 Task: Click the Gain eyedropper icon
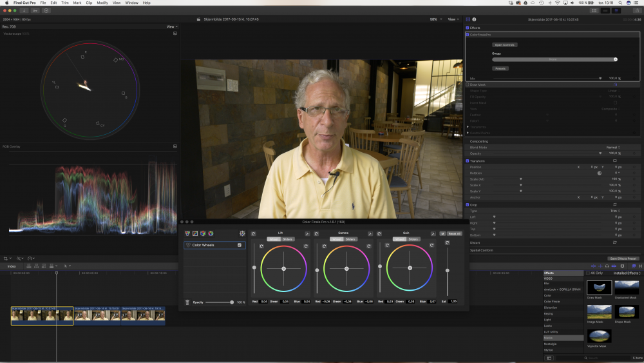pos(433,233)
